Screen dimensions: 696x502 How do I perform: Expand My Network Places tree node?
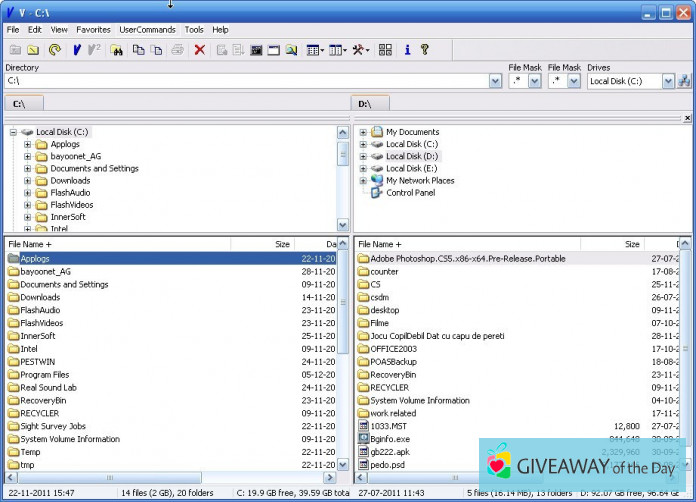363,181
